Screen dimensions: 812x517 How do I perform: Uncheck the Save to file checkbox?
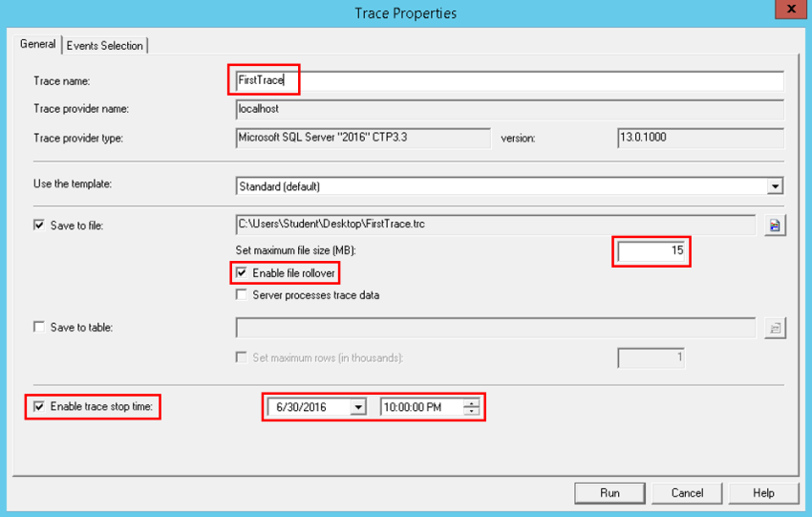(39, 225)
